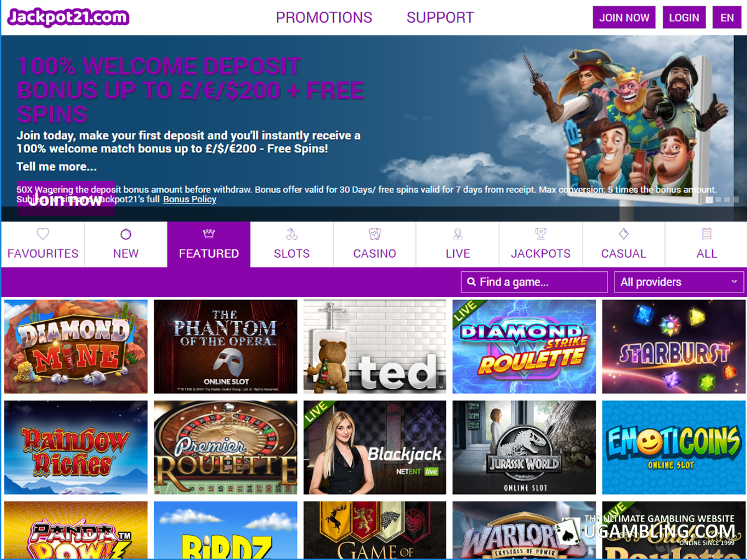Select the first banner carousel dot

(709, 200)
